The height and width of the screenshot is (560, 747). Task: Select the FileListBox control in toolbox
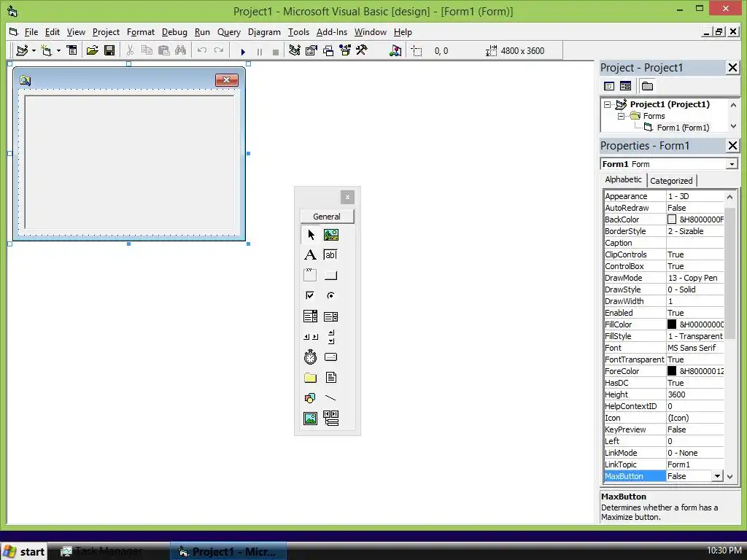coord(330,378)
